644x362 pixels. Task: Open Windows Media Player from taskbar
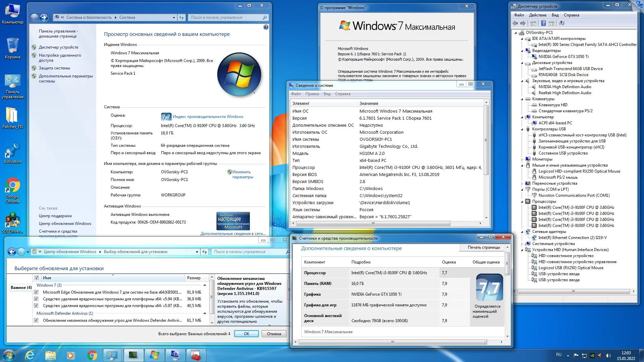[x=70, y=355]
